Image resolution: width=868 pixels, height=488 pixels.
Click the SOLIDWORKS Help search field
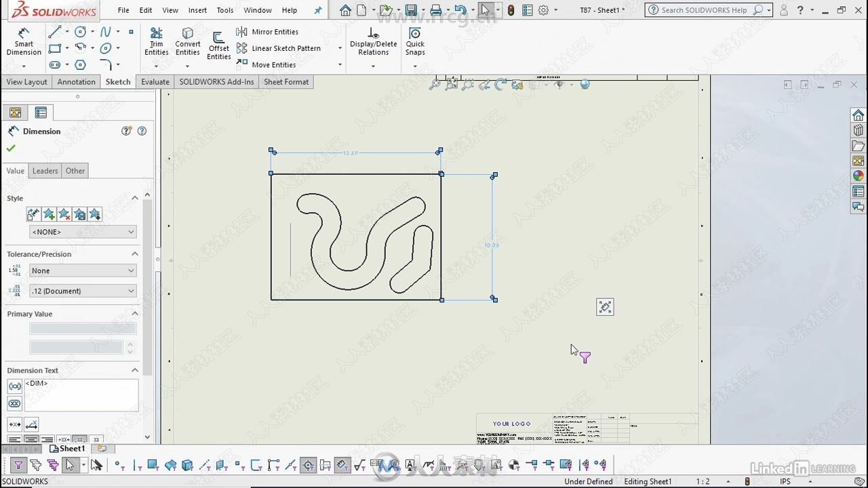point(704,10)
